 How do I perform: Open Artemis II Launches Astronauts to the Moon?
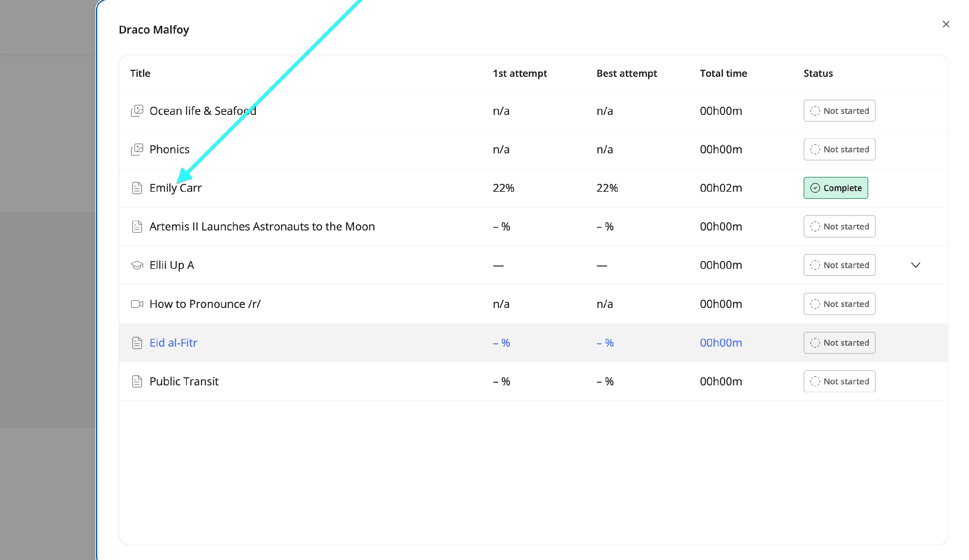[262, 226]
